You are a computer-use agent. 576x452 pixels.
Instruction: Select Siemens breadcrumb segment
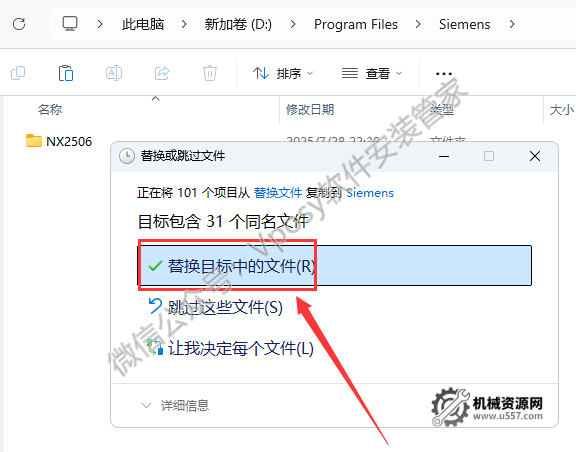point(464,24)
